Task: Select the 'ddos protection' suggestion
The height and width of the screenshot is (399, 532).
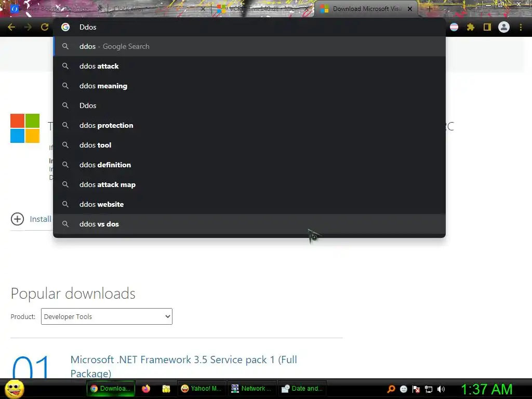Action: coord(249,125)
